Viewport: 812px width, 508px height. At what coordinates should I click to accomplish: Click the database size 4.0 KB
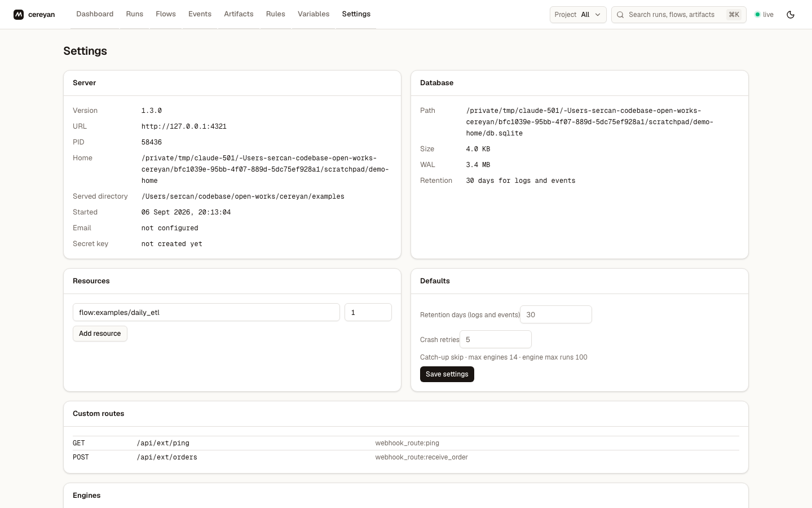tap(478, 149)
